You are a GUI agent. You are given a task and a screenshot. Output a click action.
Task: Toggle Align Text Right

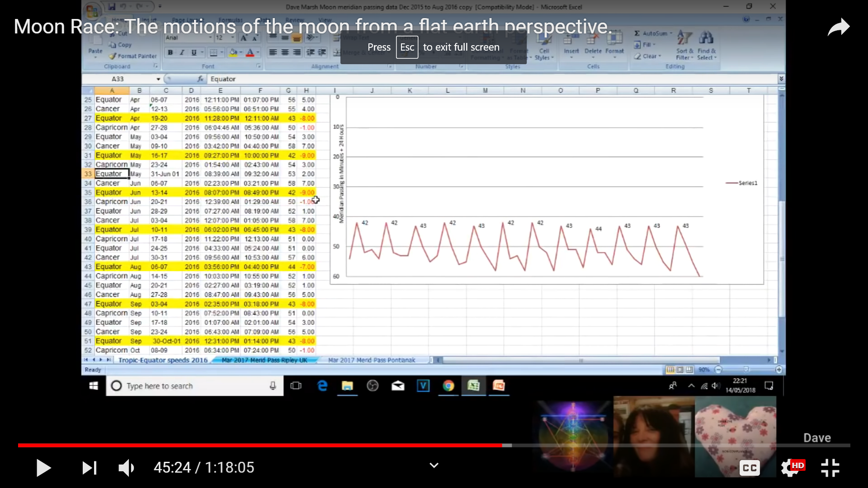pos(297,52)
